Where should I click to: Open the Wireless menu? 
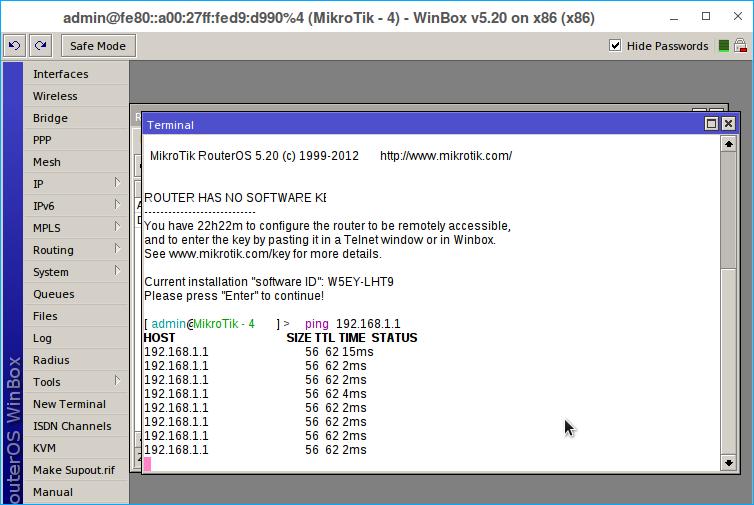click(x=76, y=96)
